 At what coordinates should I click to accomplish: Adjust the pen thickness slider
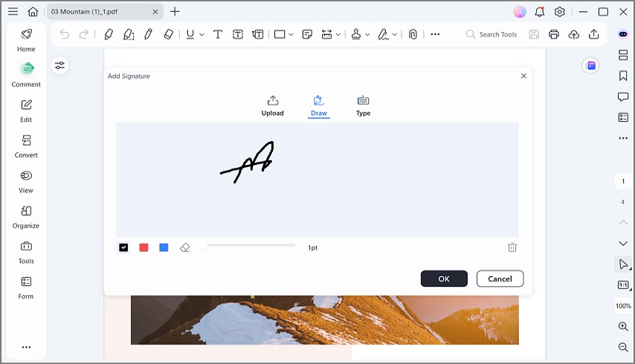(x=247, y=245)
